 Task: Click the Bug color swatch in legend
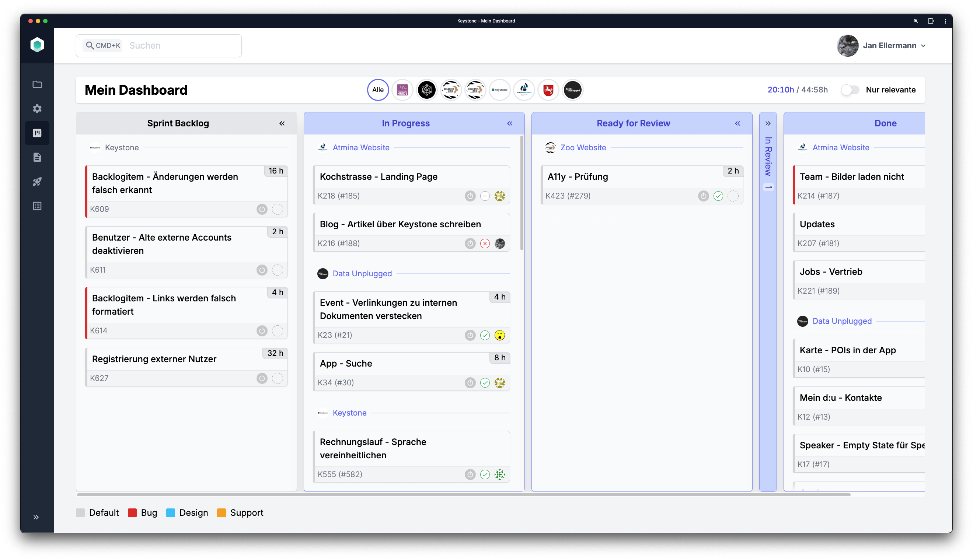(x=133, y=512)
